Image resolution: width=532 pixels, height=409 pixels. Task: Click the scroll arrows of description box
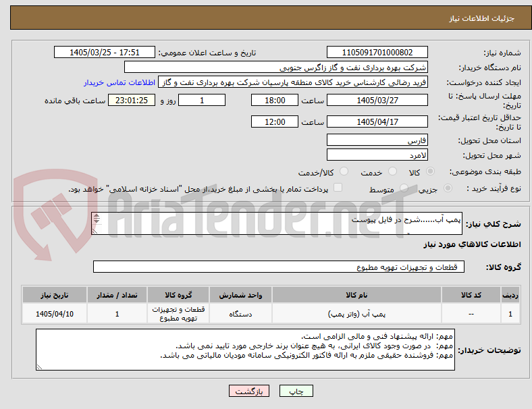97,219
